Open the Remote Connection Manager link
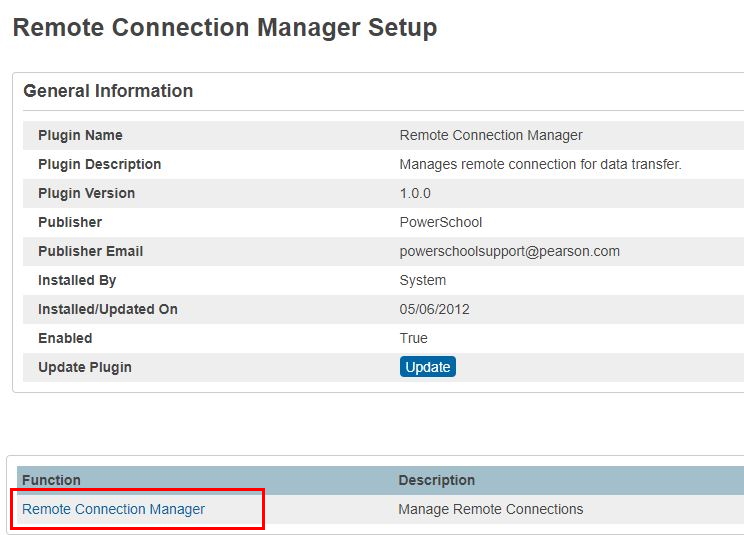 (x=113, y=509)
